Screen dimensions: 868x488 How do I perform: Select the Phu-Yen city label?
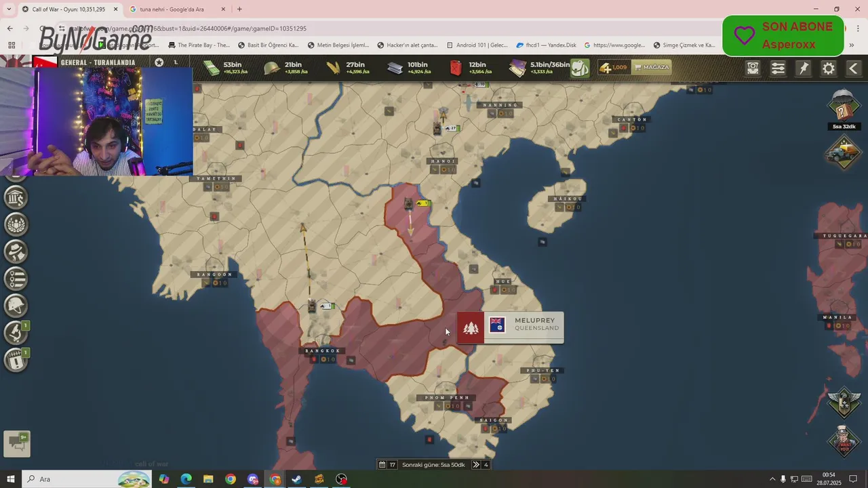point(544,371)
